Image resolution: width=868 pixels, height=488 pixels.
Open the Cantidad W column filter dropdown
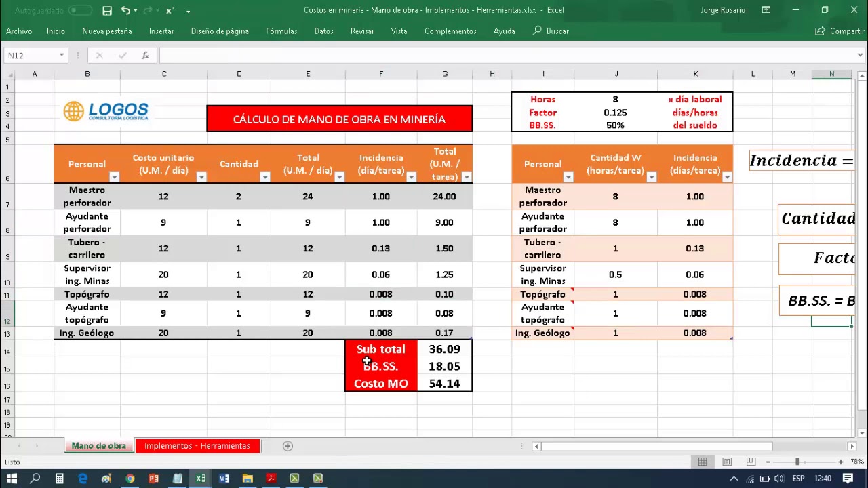pyautogui.click(x=651, y=178)
